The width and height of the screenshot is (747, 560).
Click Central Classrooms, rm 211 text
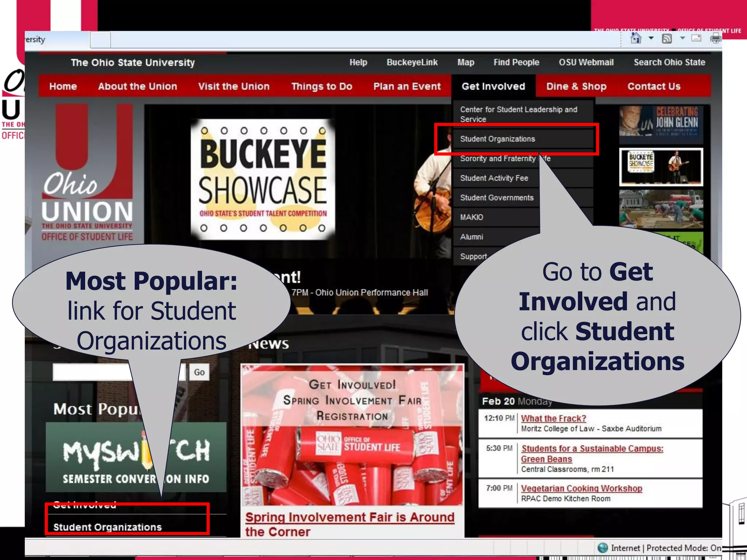[568, 469]
